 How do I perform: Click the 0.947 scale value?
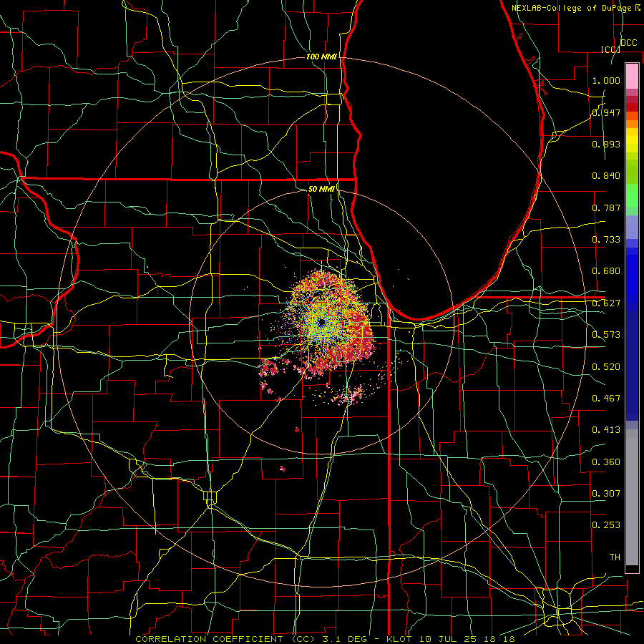click(x=606, y=112)
